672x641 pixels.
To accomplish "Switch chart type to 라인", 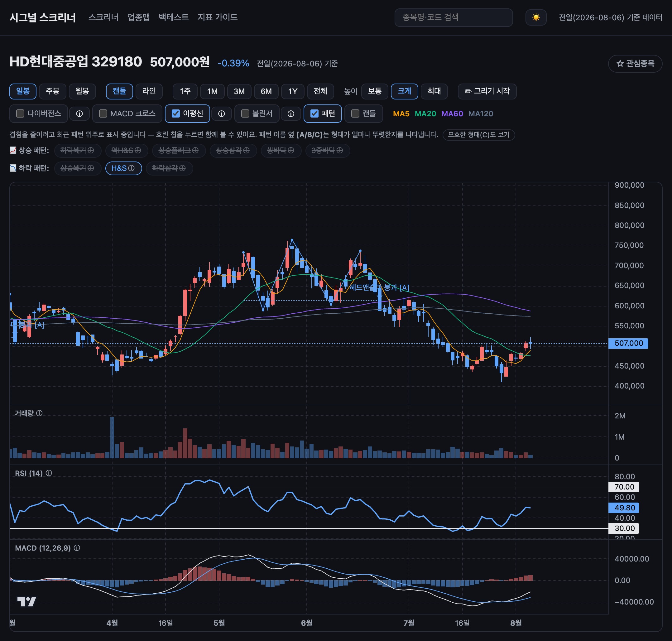I will [x=149, y=91].
